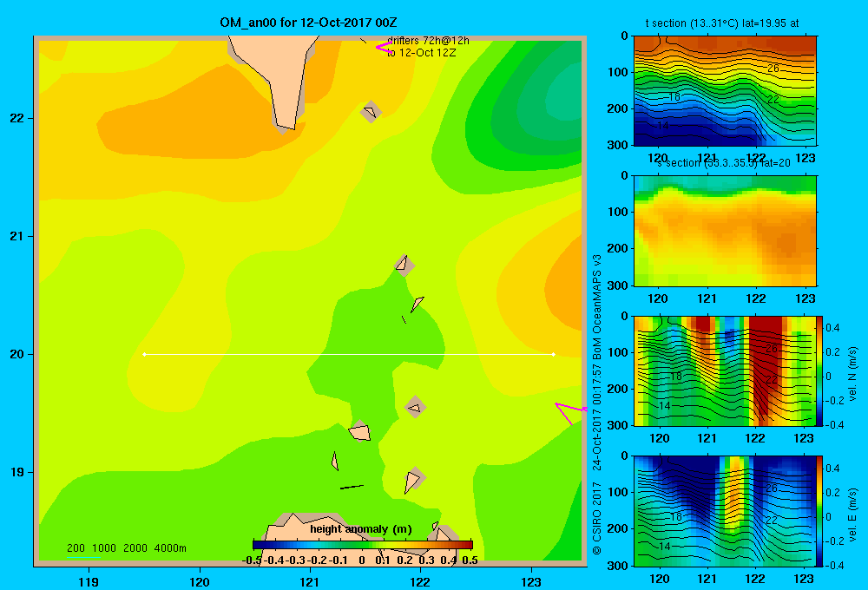Screen dimensions: 868x590
Task: Click depth label 100 on the vel. E axis
Action: point(616,491)
